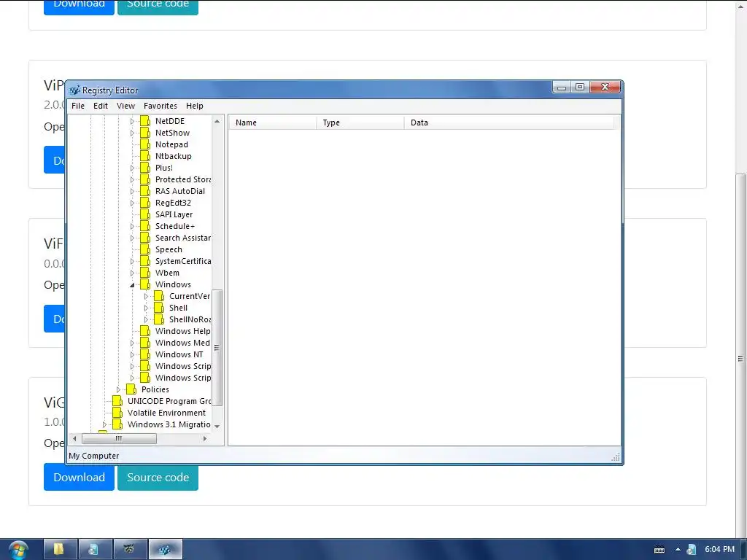Open the Windows Start menu
Screen dimensions: 747x560
coord(18,550)
